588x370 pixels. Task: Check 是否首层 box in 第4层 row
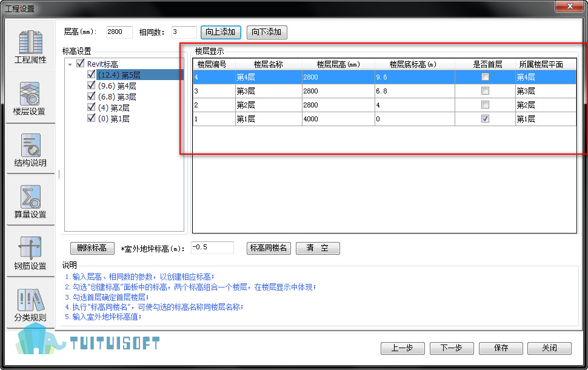(485, 77)
